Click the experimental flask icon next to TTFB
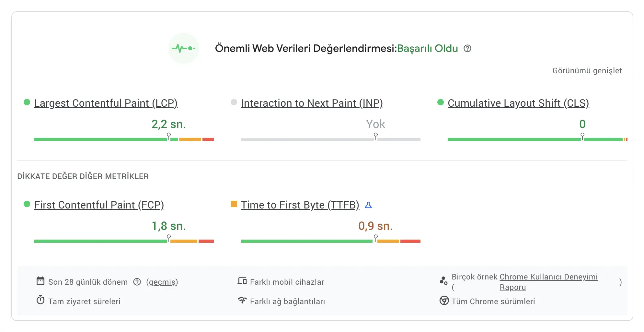This screenshot has height=332, width=644. click(x=368, y=205)
